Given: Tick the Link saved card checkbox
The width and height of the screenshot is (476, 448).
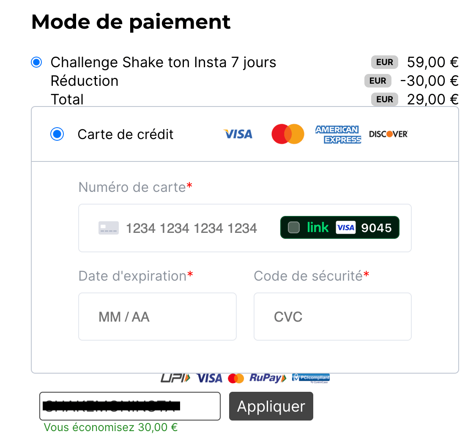Looking at the screenshot, I should click(294, 228).
